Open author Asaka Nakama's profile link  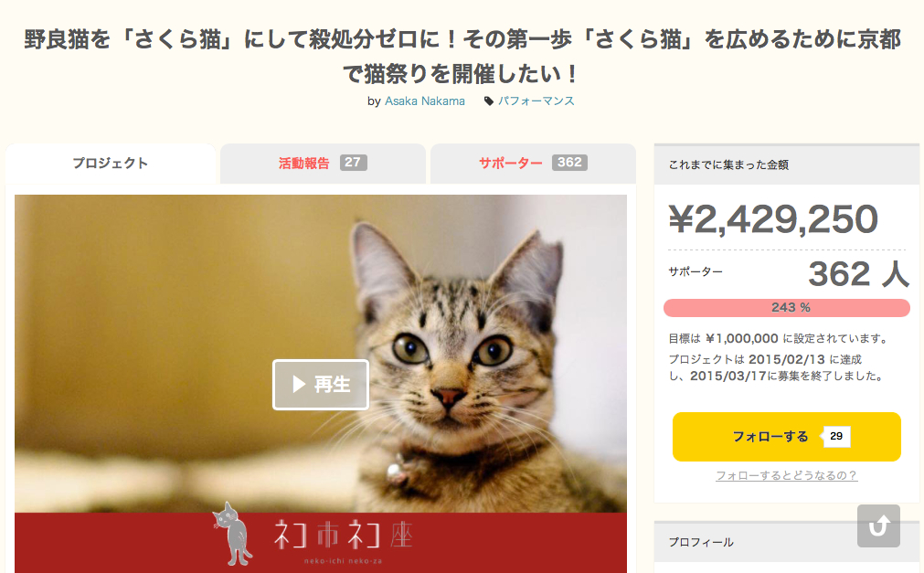tap(424, 101)
